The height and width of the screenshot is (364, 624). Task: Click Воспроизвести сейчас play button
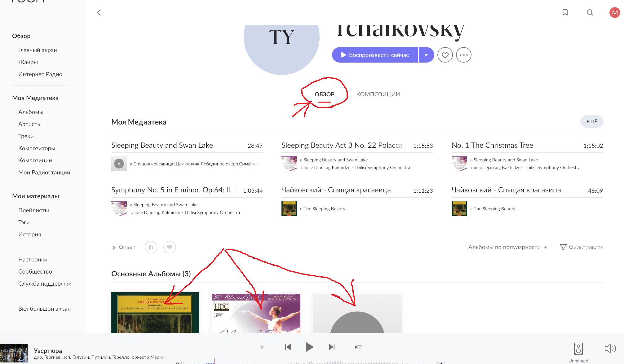coord(375,55)
